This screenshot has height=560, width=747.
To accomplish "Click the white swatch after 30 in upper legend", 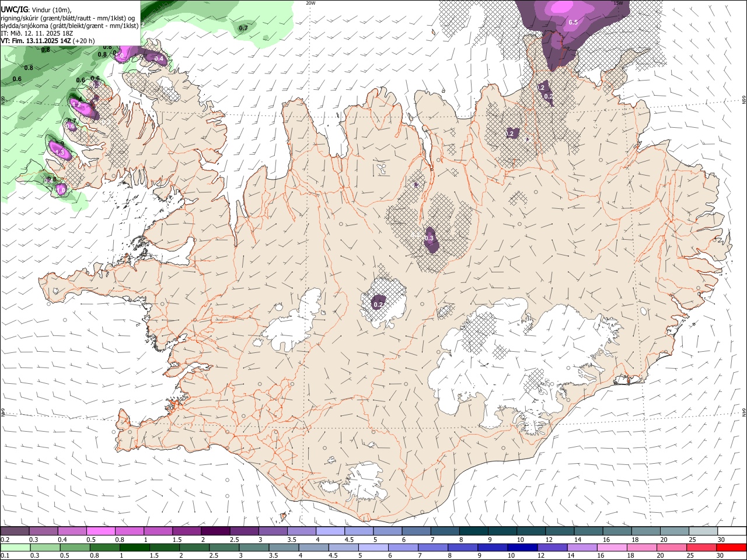I will coord(732,531).
